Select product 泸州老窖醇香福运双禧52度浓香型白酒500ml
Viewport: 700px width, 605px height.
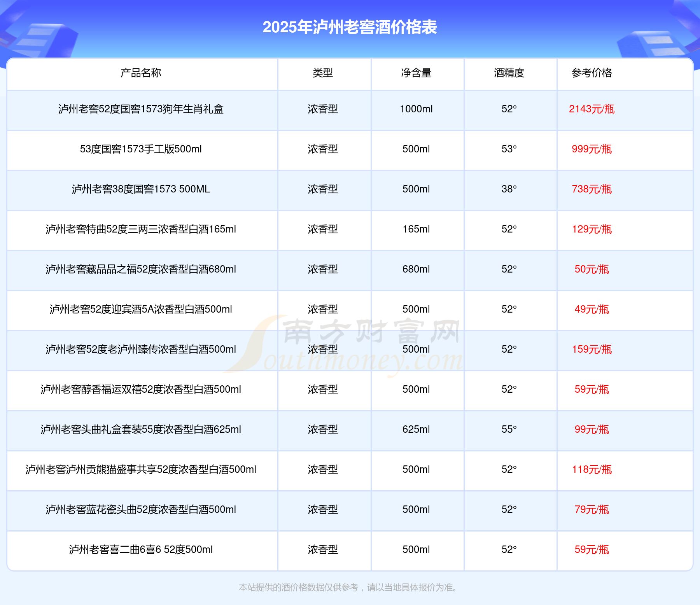click(x=141, y=389)
